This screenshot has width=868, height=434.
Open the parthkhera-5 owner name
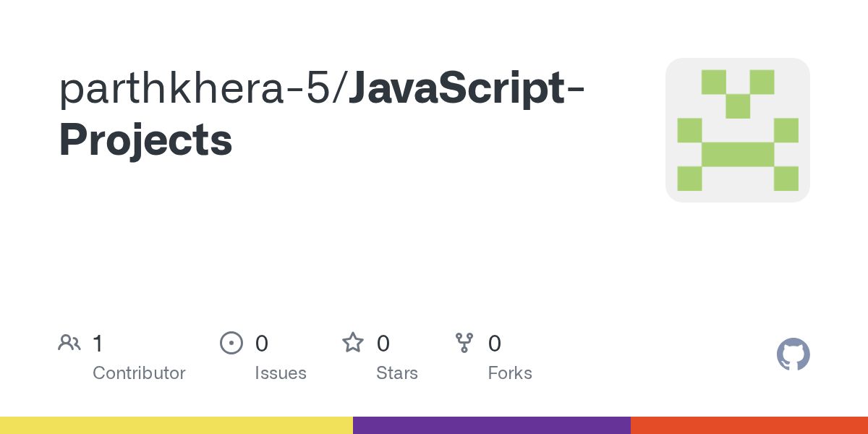[197, 90]
